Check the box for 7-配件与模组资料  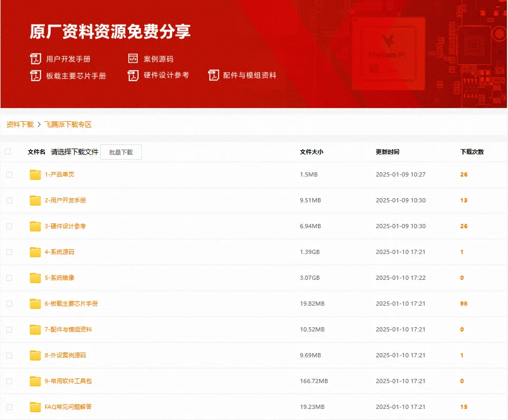click(9, 329)
